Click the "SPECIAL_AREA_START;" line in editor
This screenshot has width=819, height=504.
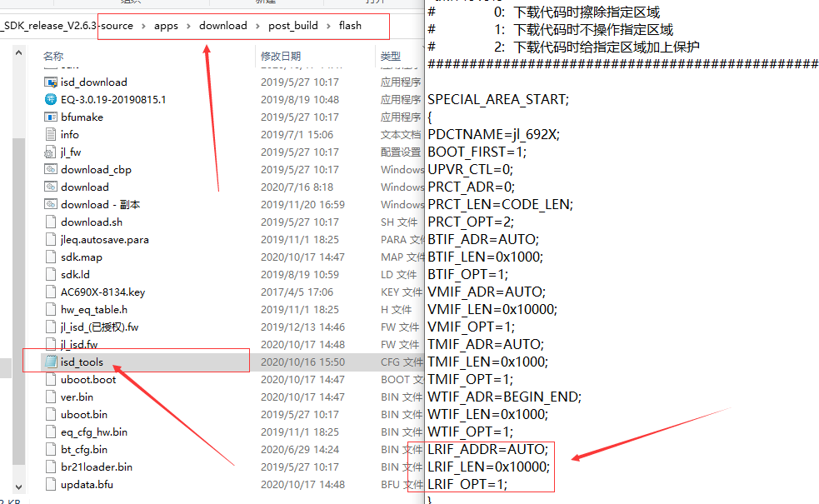(498, 100)
